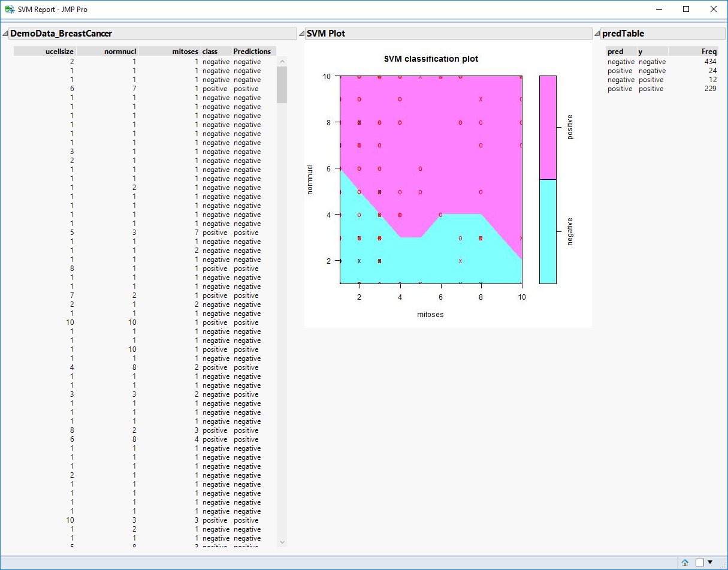This screenshot has height=570, width=728.
Task: Collapse the predTable panel
Action: tap(597, 34)
